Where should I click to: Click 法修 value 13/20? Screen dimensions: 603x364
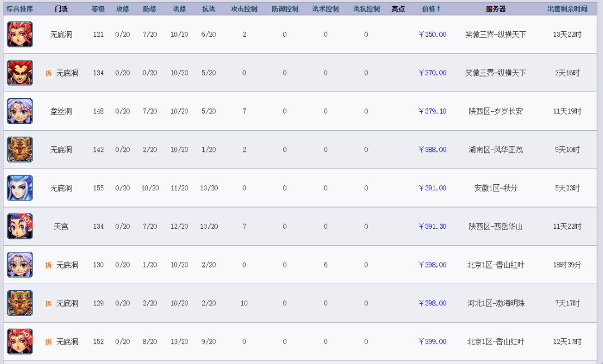tap(179, 342)
